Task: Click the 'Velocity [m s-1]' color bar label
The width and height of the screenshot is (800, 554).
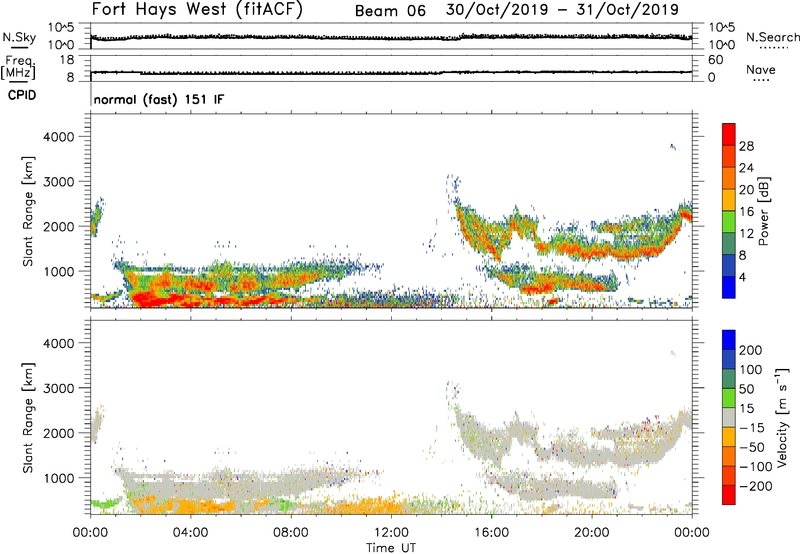Action: point(782,417)
